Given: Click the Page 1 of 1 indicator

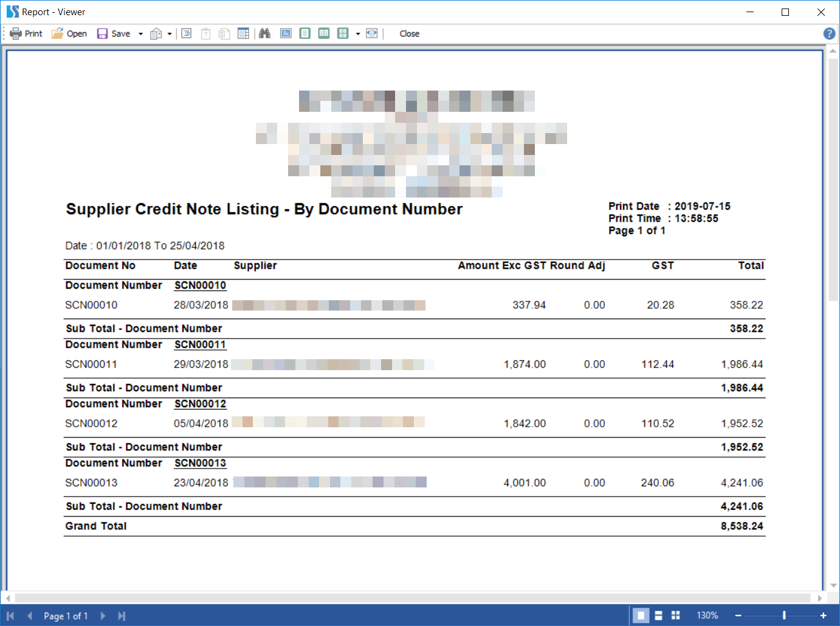Looking at the screenshot, I should (66, 616).
